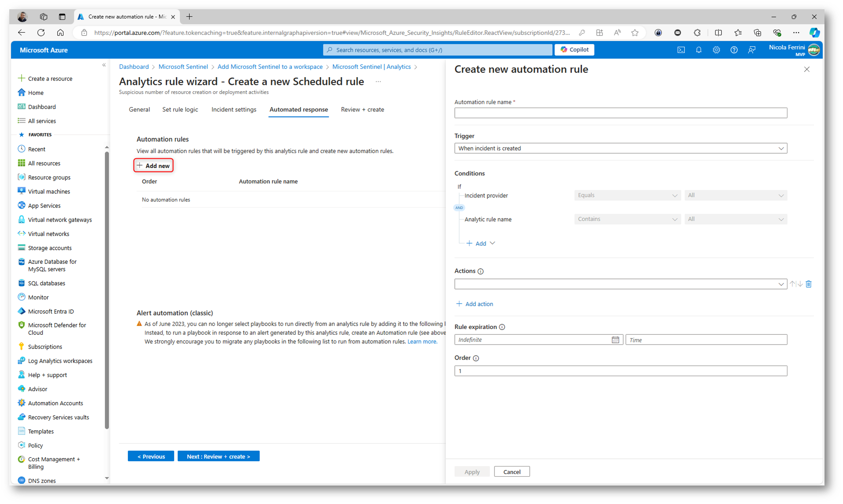Add page to browser favorites star

[635, 33]
